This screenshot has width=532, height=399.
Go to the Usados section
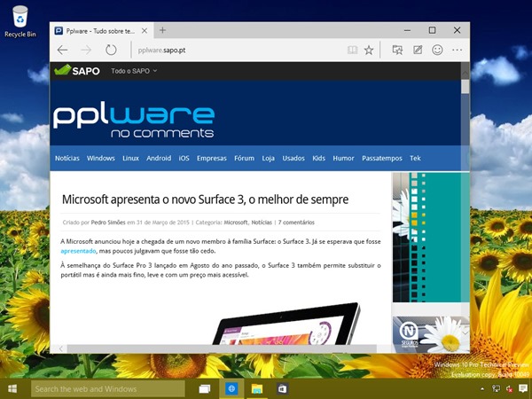click(293, 158)
